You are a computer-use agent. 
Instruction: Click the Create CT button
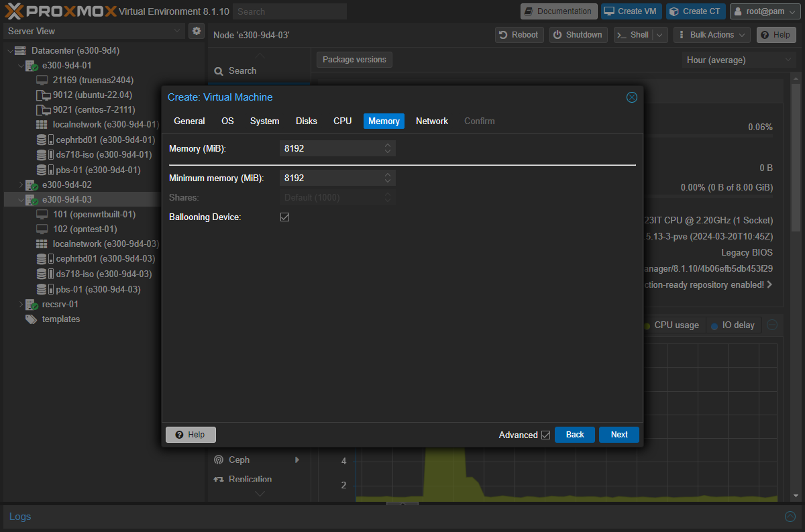click(696, 11)
